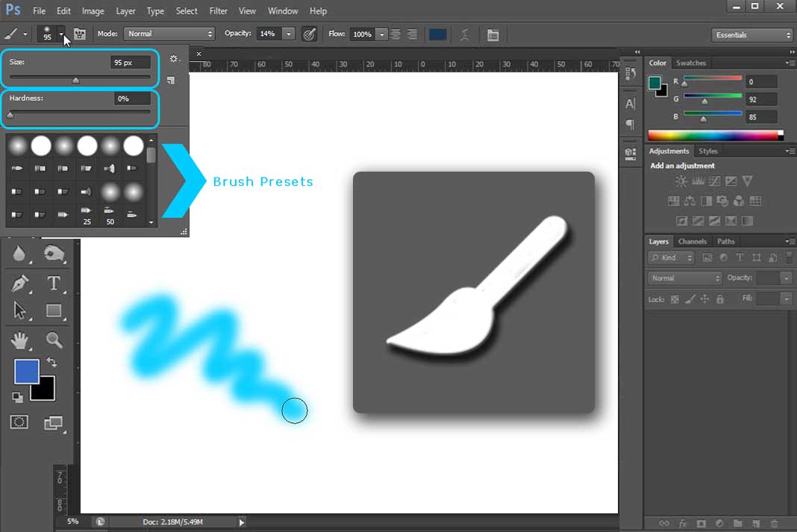Open the Window menu
This screenshot has height=532, width=797.
coord(283,10)
